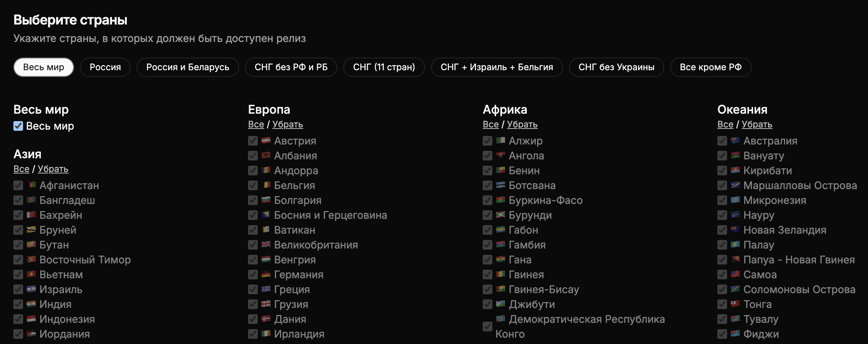Click the Vietnam flag icon
Viewport: 868px width, 344px height.
click(31, 274)
